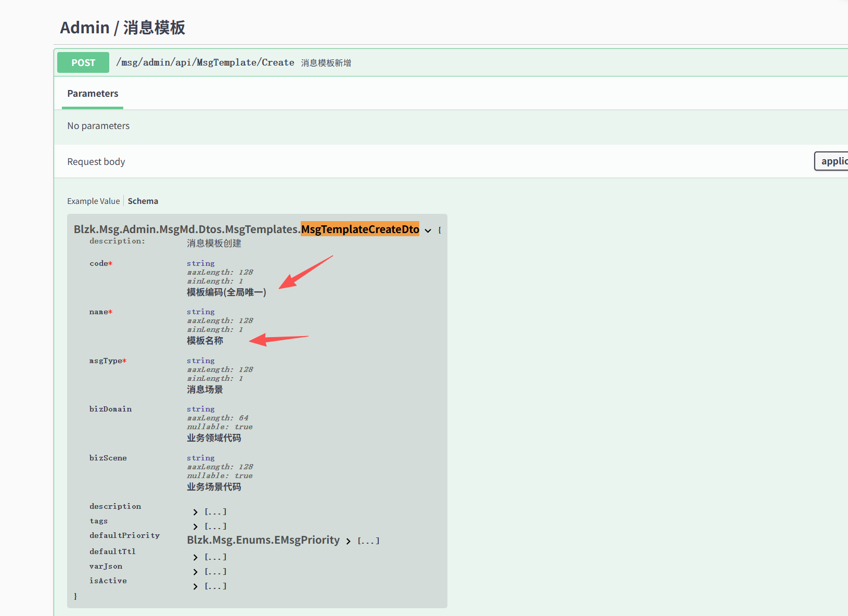Switch to the Example Value tab
The width and height of the screenshot is (848, 616).
[94, 201]
